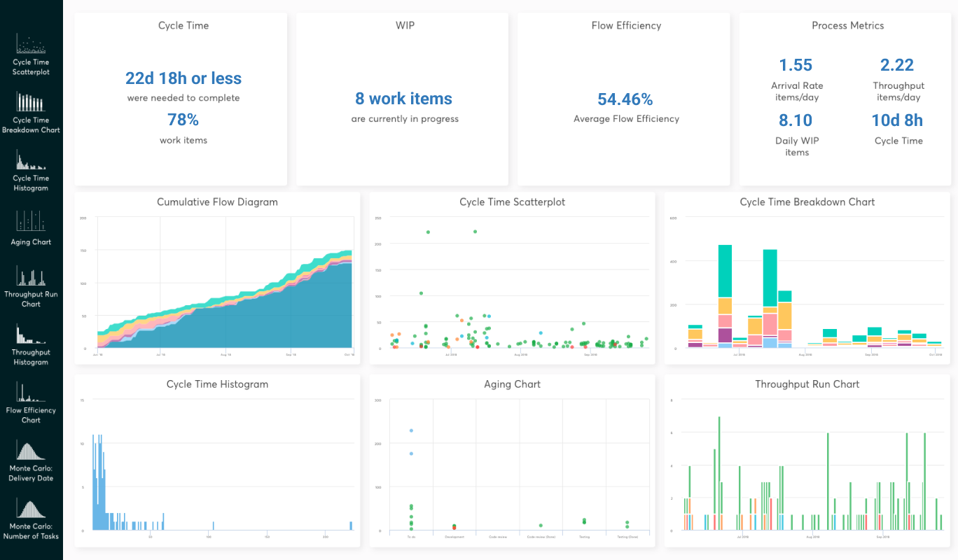The height and width of the screenshot is (560, 958).
Task: Click the 22d 18h or less value
Action: 183,78
